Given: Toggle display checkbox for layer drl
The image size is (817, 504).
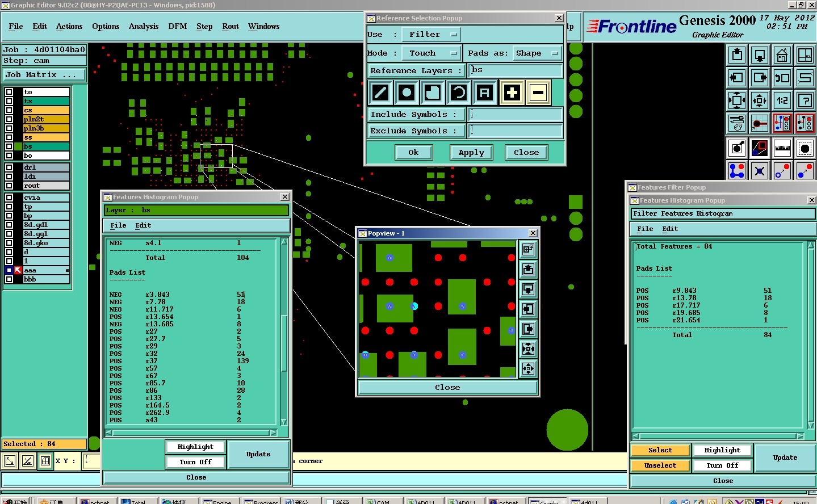Looking at the screenshot, I should [9, 167].
